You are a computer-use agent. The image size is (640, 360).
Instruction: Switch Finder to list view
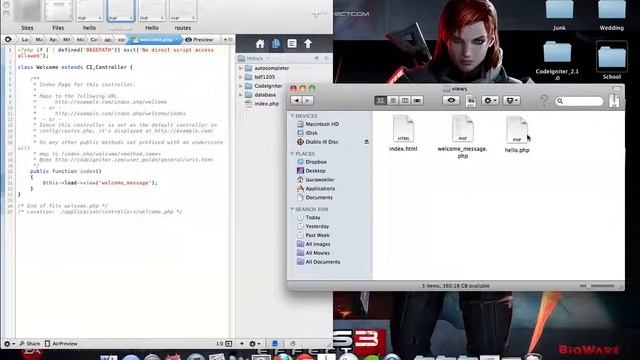pos(393,100)
